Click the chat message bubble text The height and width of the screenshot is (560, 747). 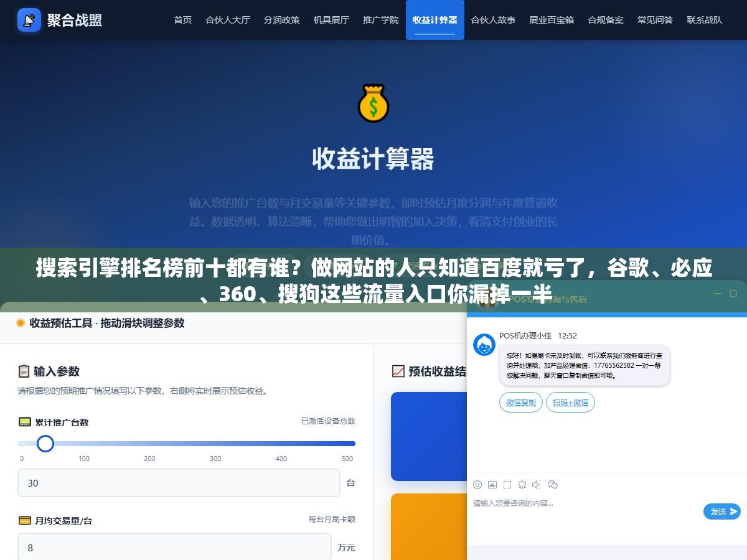[584, 365]
